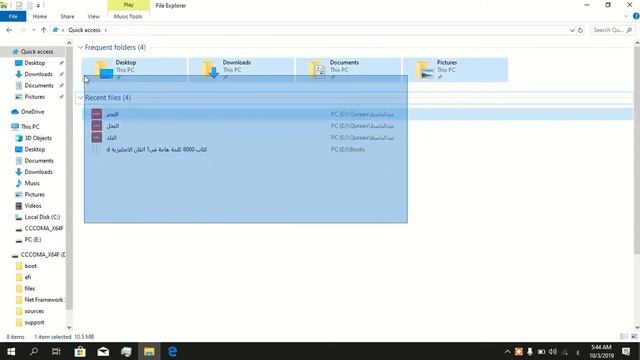Open taskbar Search icon
Viewport: 640px width, 360px height.
[34, 351]
